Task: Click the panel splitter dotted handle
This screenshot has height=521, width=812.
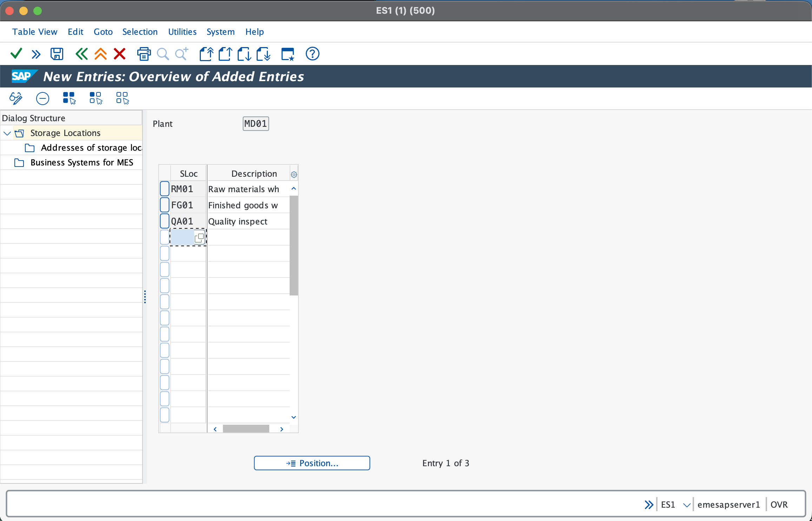Action: click(x=145, y=297)
